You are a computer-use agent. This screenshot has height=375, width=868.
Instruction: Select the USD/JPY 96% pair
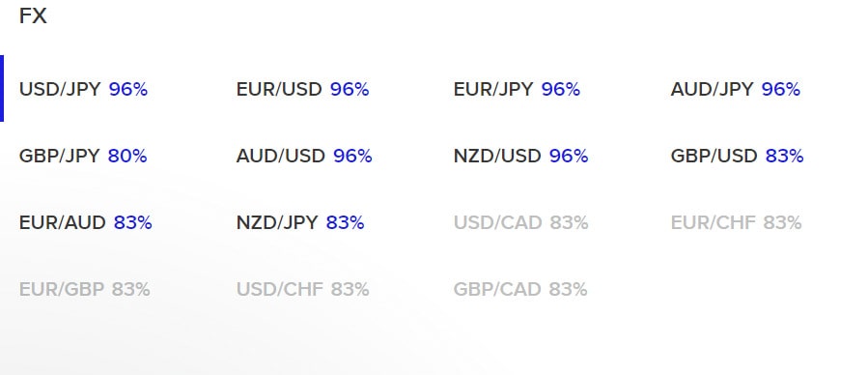coord(84,89)
